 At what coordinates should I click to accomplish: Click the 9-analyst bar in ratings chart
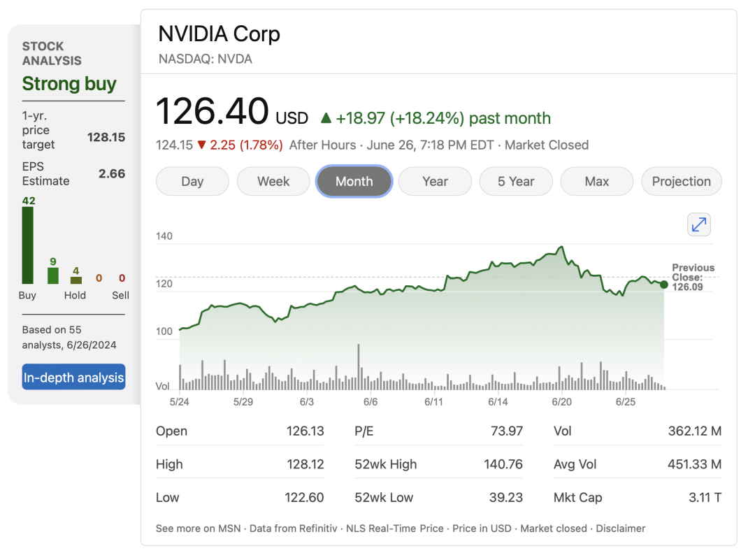click(53, 275)
